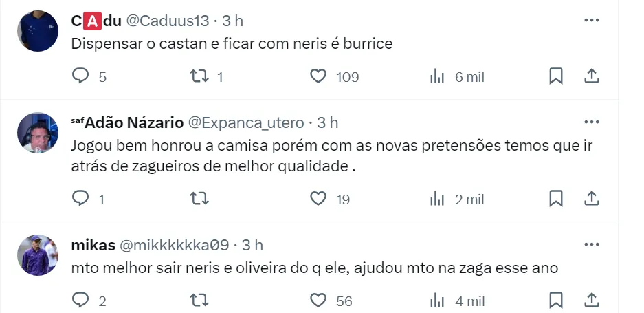Share Caduus13's tweet

[x=591, y=76]
